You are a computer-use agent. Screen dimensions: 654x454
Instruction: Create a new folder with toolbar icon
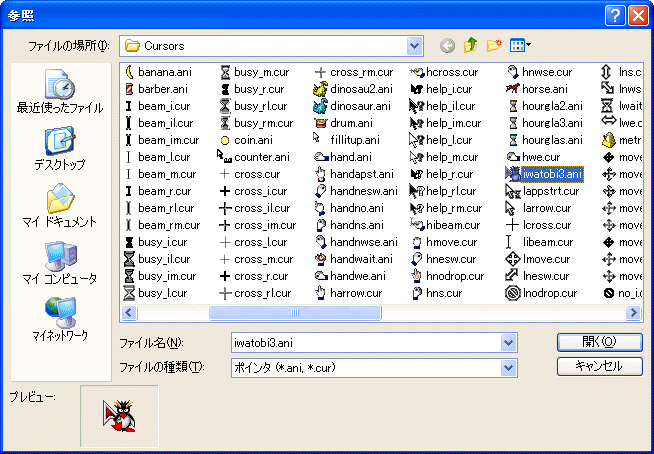click(x=494, y=46)
